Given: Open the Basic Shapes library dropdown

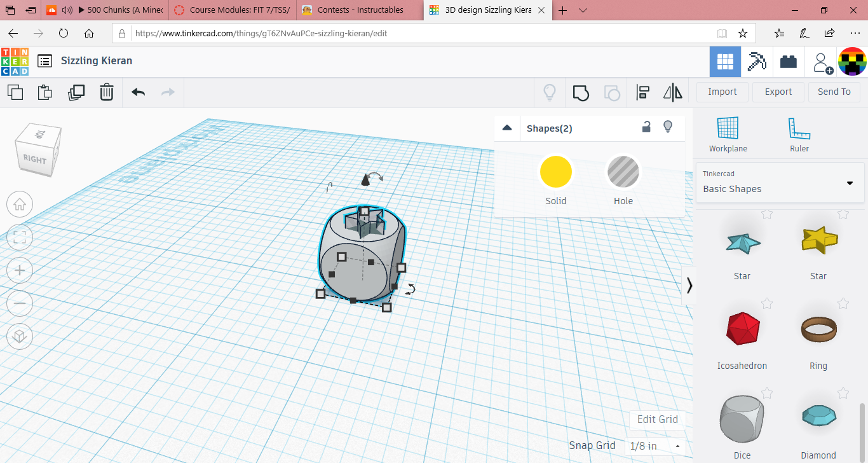Looking at the screenshot, I should coord(780,183).
